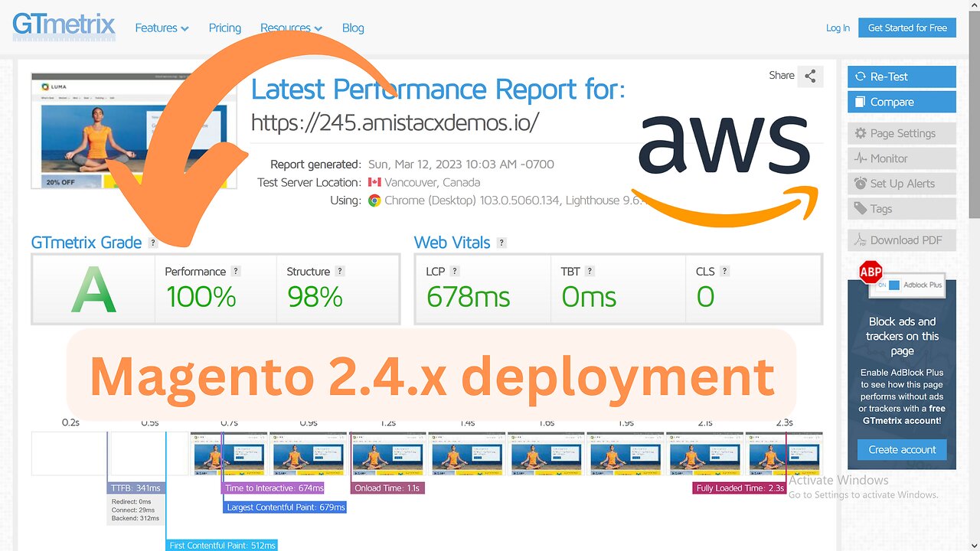Click the PDF icon beside Download PDF
This screenshot has width=980, height=551.
(x=860, y=240)
